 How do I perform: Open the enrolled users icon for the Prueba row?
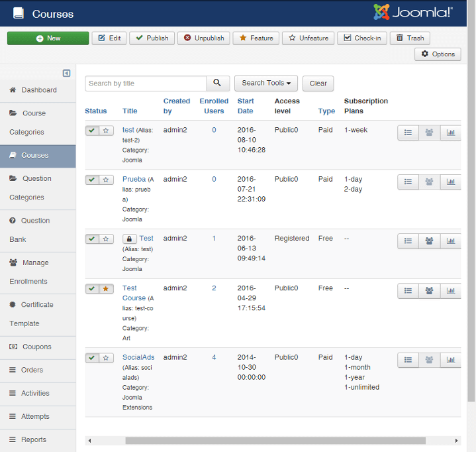pos(429,182)
